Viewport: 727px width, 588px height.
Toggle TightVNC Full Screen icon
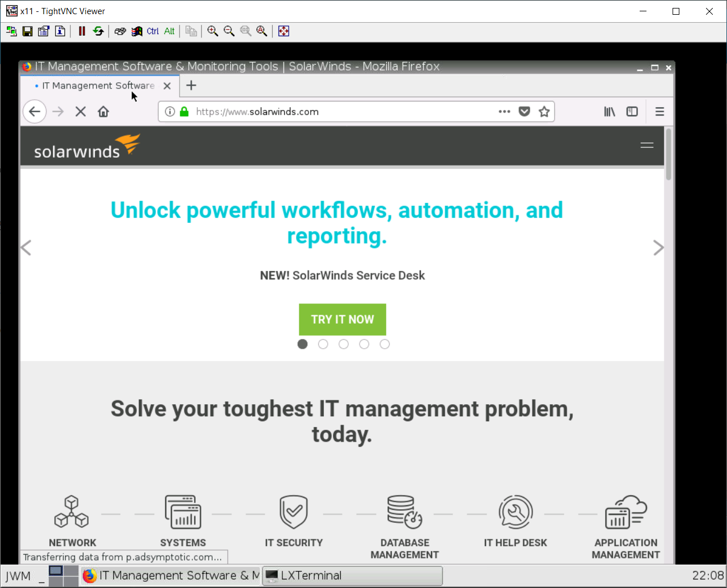coord(284,31)
